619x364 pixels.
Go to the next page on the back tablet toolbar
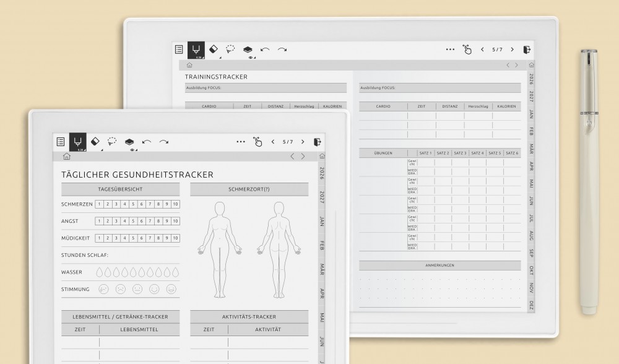click(x=512, y=50)
